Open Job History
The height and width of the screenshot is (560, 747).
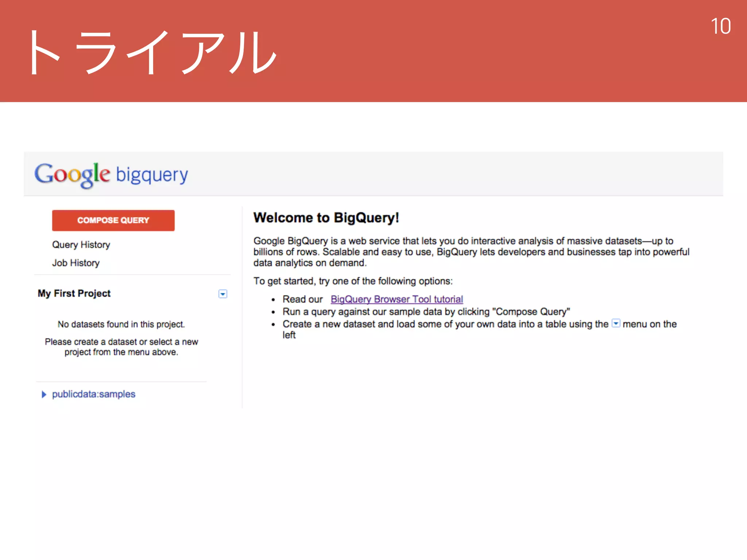(76, 263)
